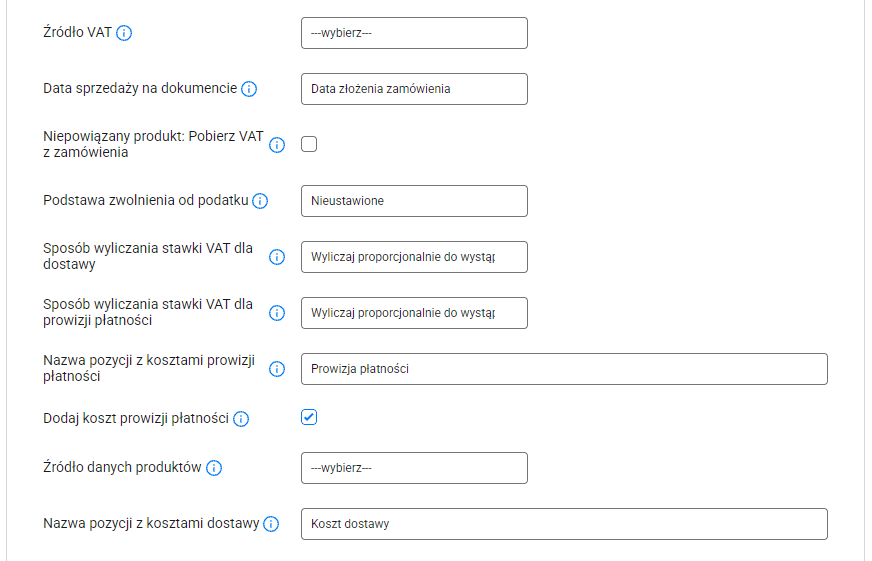Open VAT calculation dropdown for prowizji płatności

(x=414, y=313)
